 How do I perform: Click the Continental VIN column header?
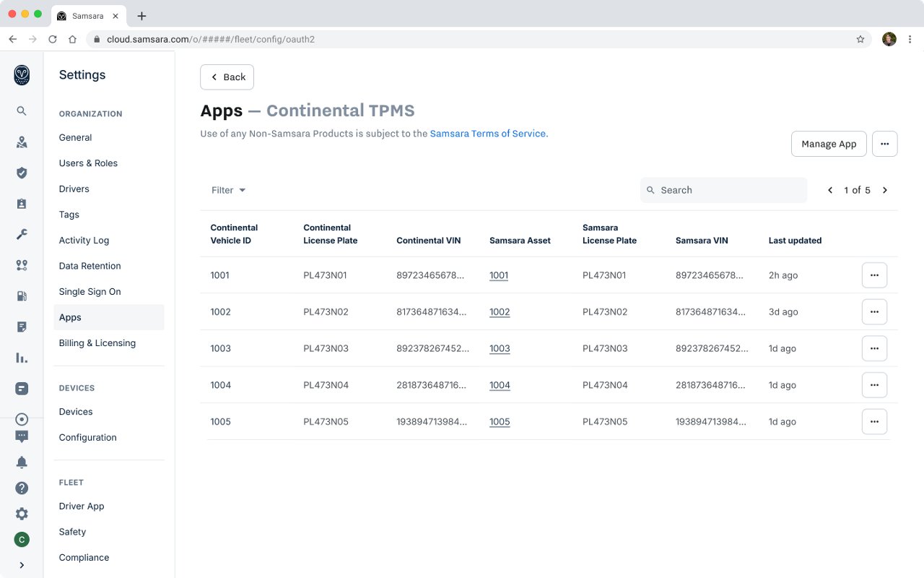pos(428,241)
